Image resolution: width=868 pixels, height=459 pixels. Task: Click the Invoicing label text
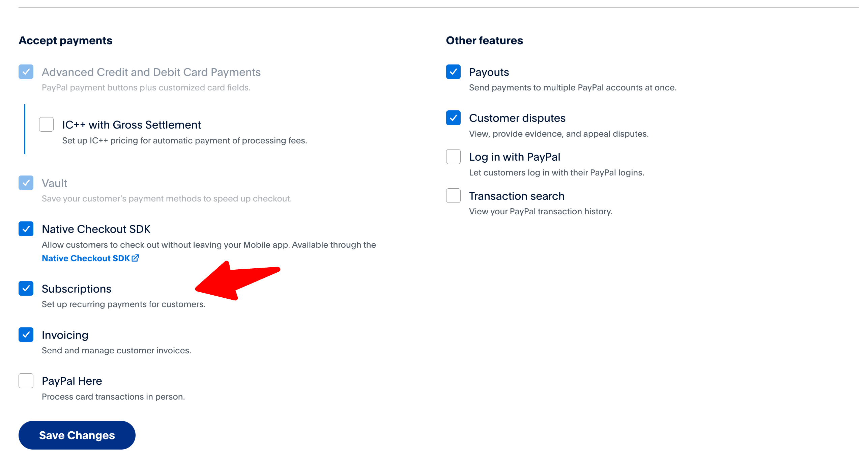65,335
